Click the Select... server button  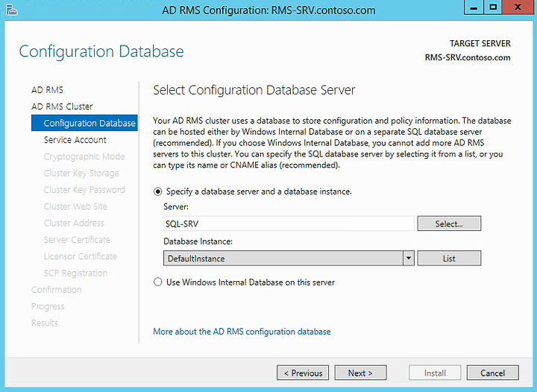click(x=449, y=224)
